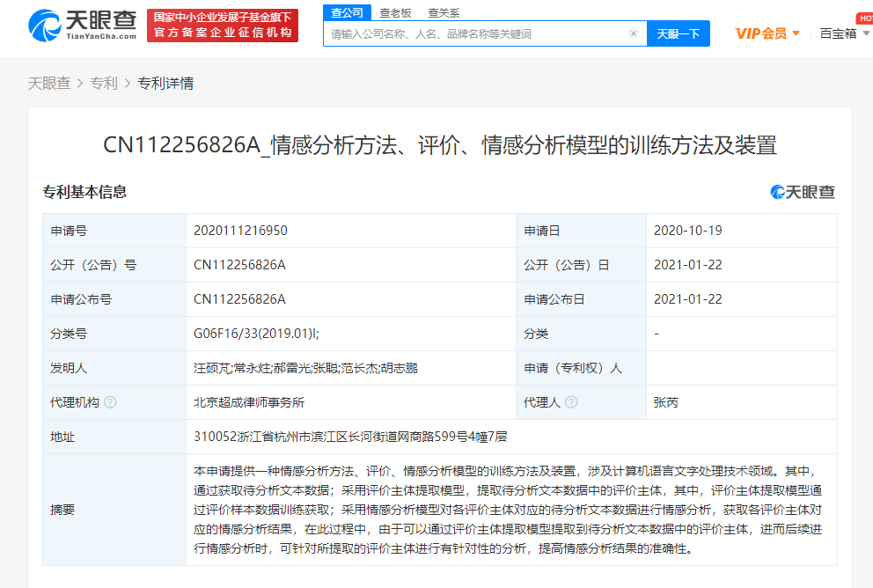Image resolution: width=873 pixels, height=588 pixels.
Task: Click the HOT badge in header
Action: point(864,18)
